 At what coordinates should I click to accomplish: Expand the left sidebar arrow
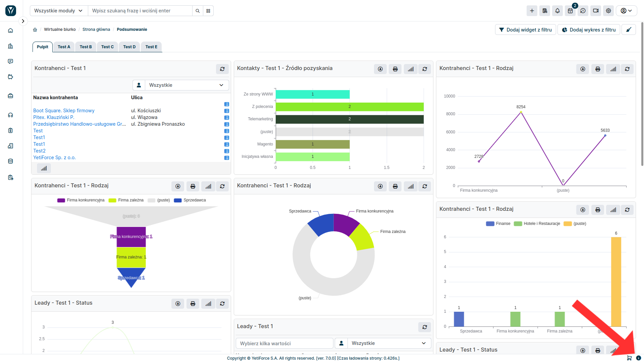pos(23,21)
